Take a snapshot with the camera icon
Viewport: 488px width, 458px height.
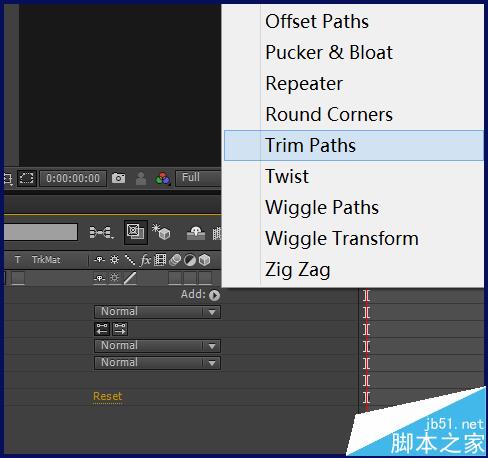click(x=118, y=178)
